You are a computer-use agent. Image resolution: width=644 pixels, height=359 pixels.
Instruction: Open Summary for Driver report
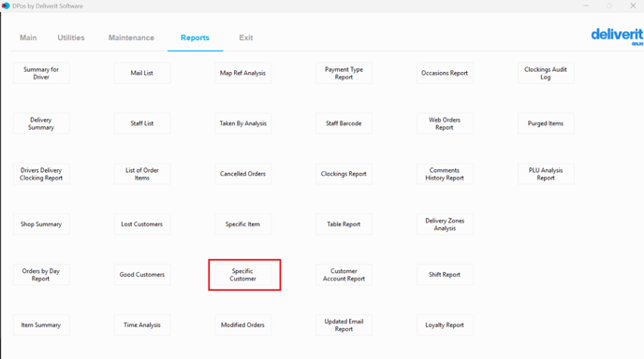(x=41, y=73)
